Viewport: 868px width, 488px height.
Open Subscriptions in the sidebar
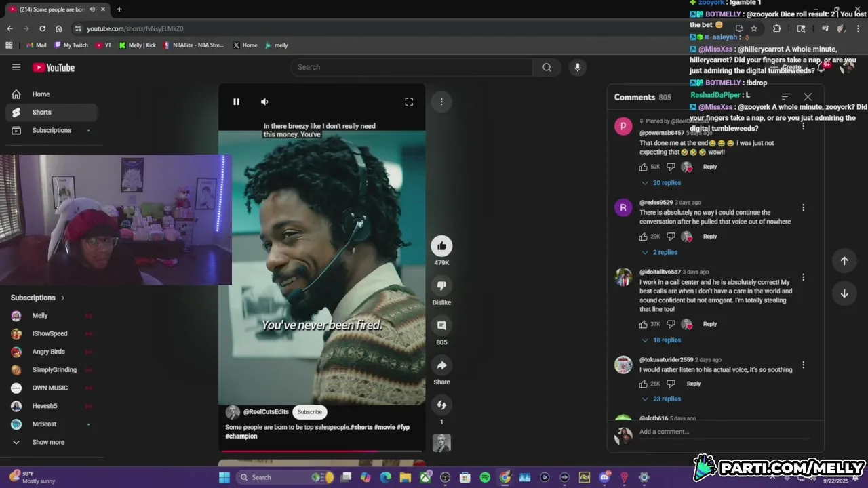[x=52, y=130]
